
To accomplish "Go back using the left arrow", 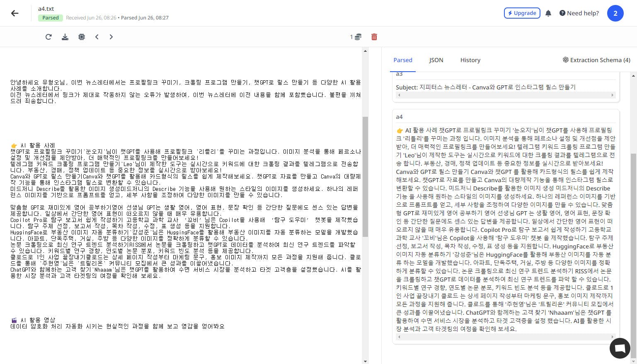I will click(x=15, y=13).
